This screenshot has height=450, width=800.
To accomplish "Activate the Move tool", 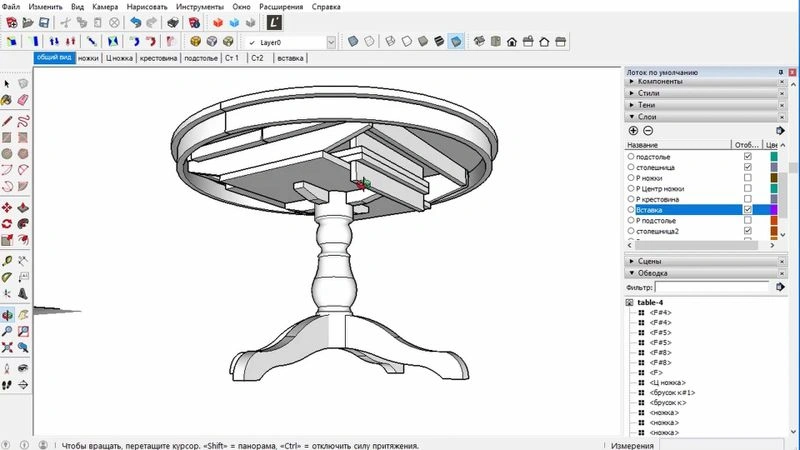I will tap(7, 208).
